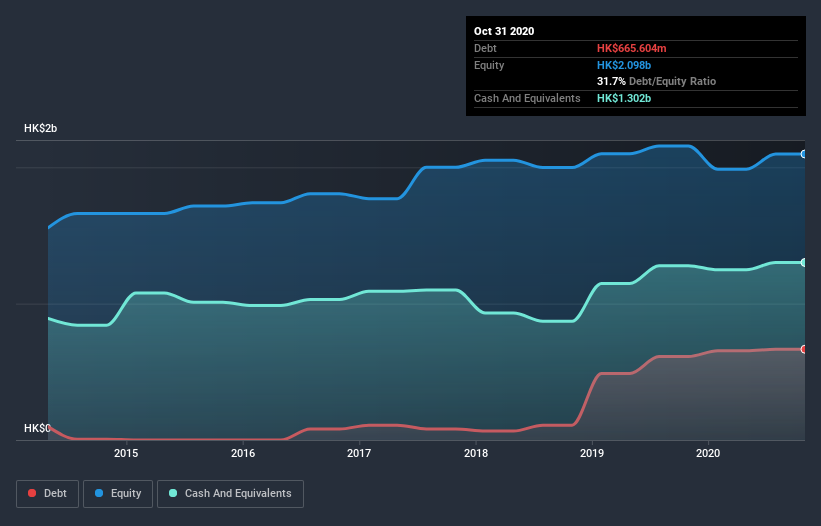Click the 2017 x-axis label

point(359,453)
